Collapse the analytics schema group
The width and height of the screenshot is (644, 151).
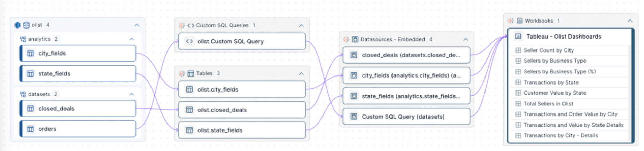pyautogui.click(x=131, y=39)
